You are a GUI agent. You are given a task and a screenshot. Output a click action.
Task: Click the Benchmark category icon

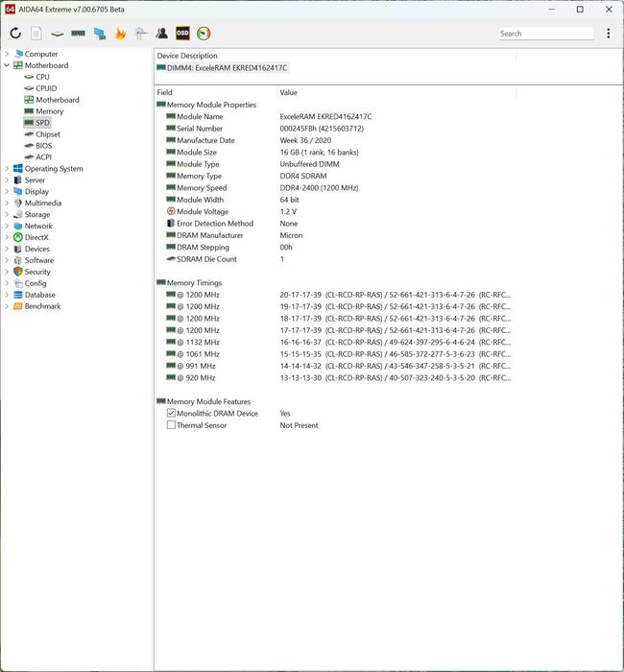18,306
